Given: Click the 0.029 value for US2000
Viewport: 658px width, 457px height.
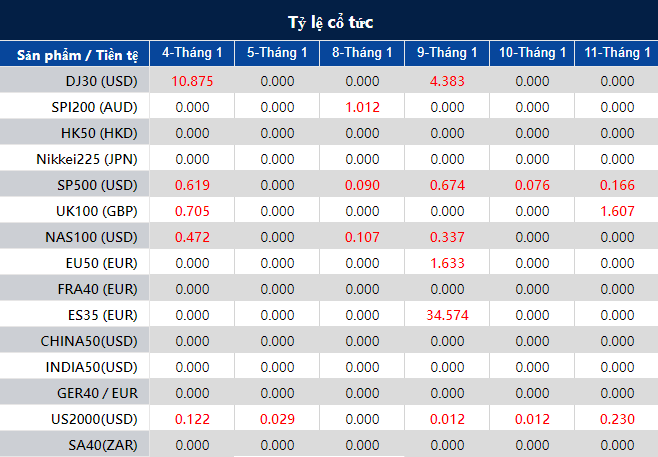Looking at the screenshot, I should tap(277, 419).
